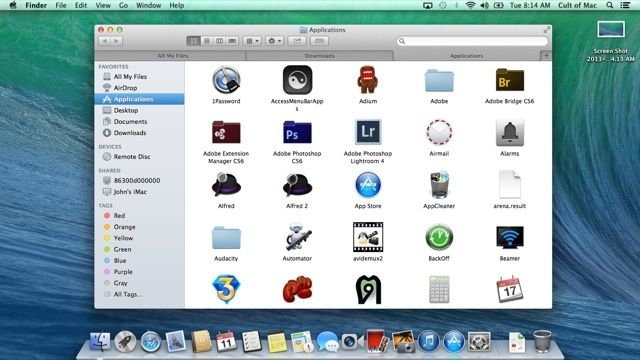Screen dimensions: 640x360
Task: Open the Trash in the Dock
Action: pos(542,341)
